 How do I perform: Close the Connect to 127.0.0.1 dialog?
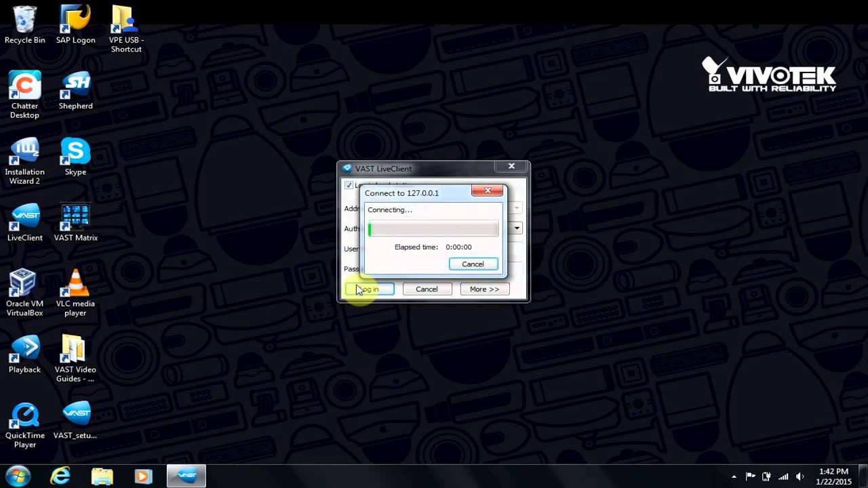(488, 190)
